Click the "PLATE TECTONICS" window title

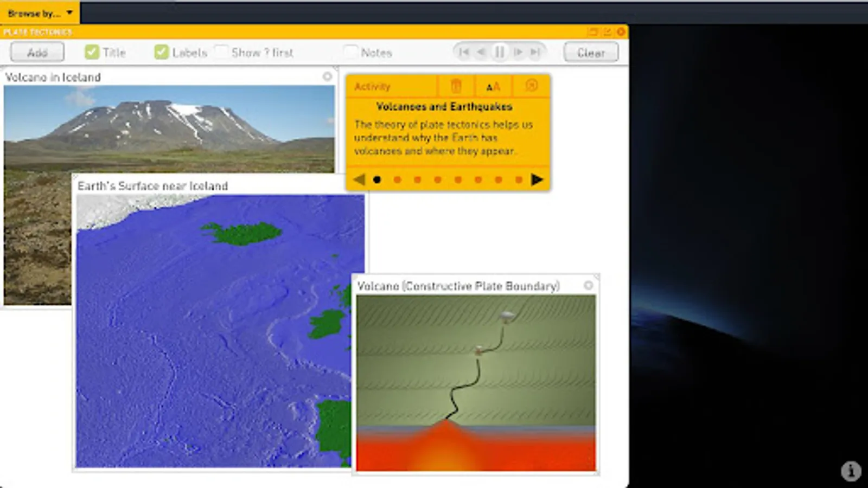pos(37,32)
